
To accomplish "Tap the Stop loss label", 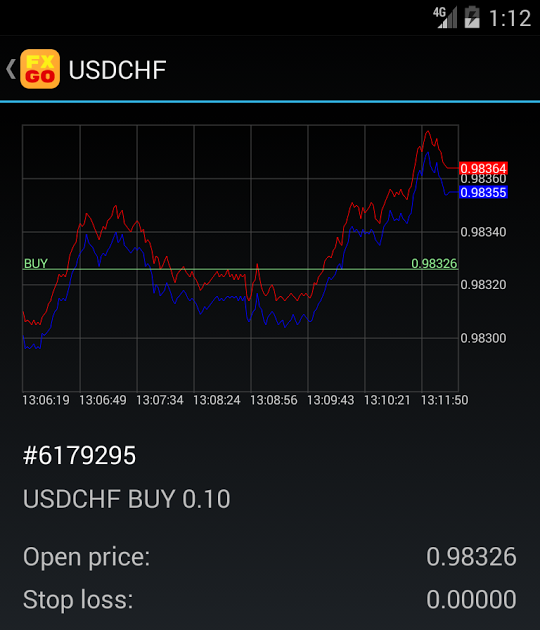I will 78,599.
